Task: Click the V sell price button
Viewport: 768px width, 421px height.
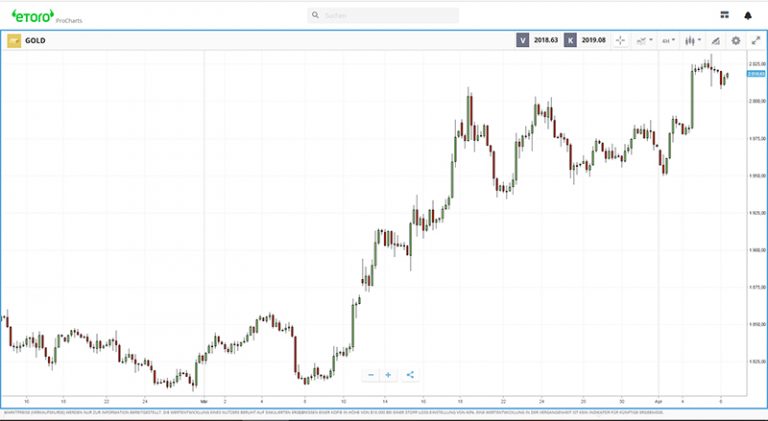Action: pyautogui.click(x=523, y=40)
